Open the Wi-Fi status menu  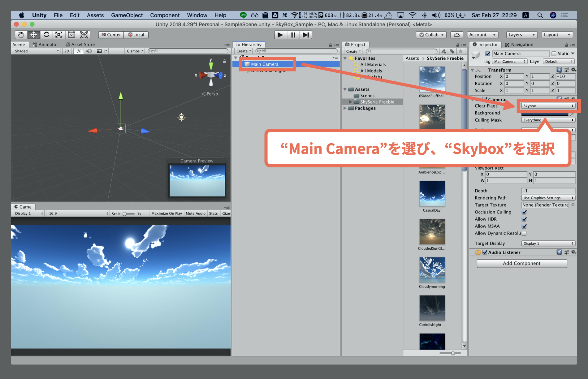click(412, 15)
